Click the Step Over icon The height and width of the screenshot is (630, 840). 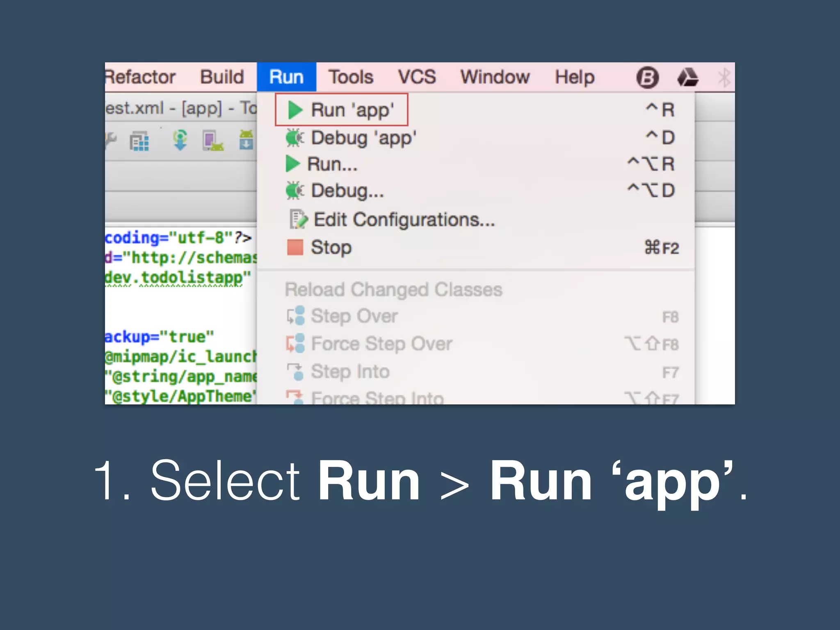[x=296, y=316]
